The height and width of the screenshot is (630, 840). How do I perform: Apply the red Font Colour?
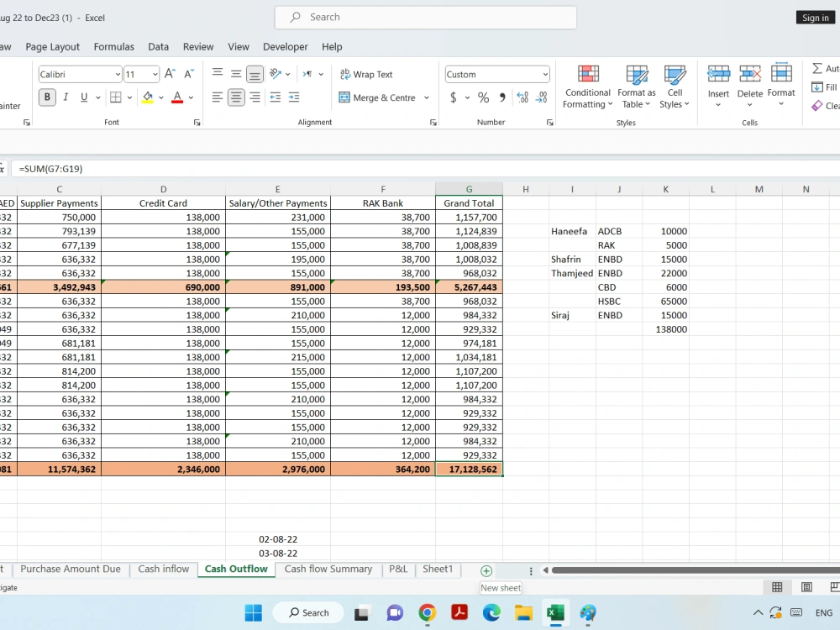(177, 97)
